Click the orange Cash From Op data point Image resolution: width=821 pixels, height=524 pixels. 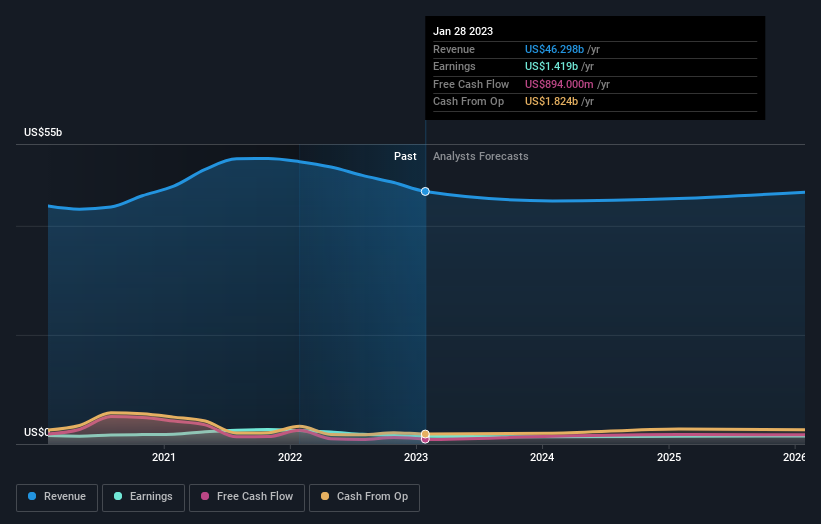(x=425, y=434)
